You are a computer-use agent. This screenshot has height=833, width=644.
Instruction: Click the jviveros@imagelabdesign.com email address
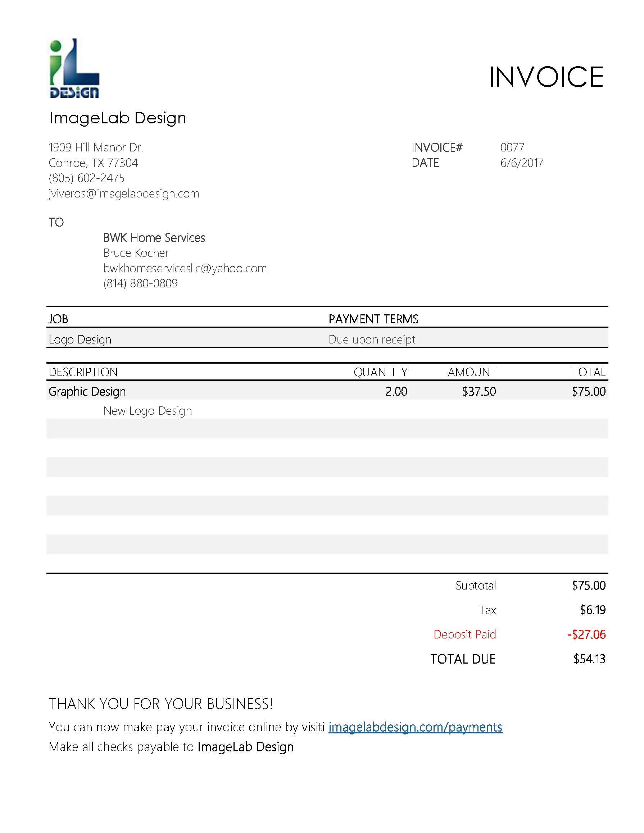124,194
